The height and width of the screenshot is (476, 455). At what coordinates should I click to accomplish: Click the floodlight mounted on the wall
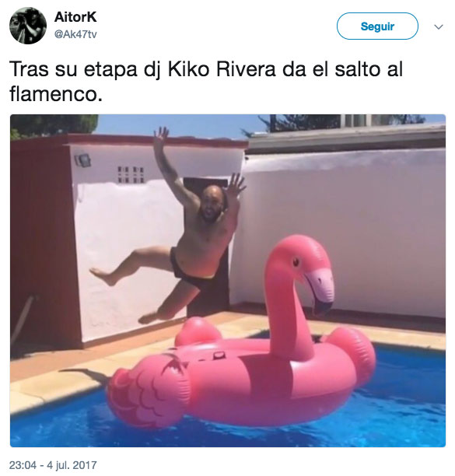82,160
